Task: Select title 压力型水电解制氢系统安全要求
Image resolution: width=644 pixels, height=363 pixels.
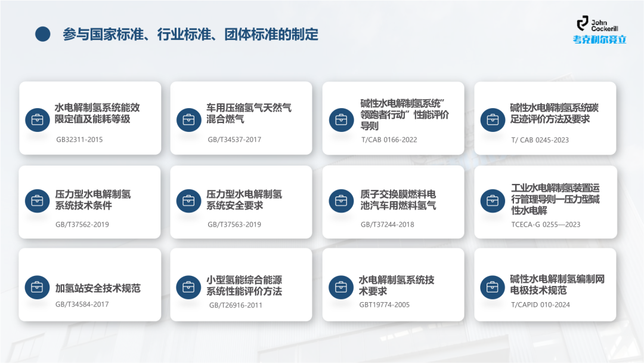Action: 244,200
